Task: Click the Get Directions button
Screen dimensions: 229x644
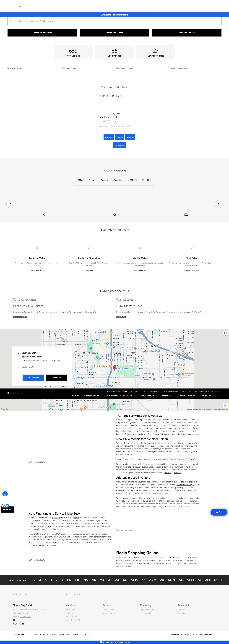Action: 33,378
